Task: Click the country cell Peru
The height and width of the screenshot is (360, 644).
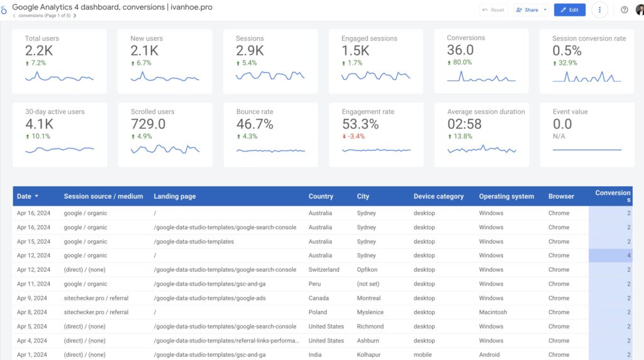Action: click(314, 284)
